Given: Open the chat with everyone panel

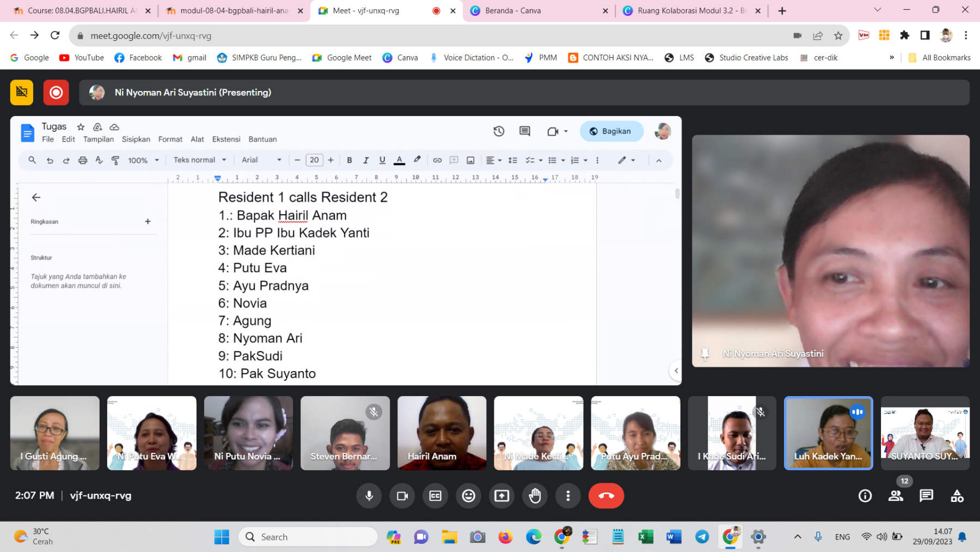Looking at the screenshot, I should point(926,495).
